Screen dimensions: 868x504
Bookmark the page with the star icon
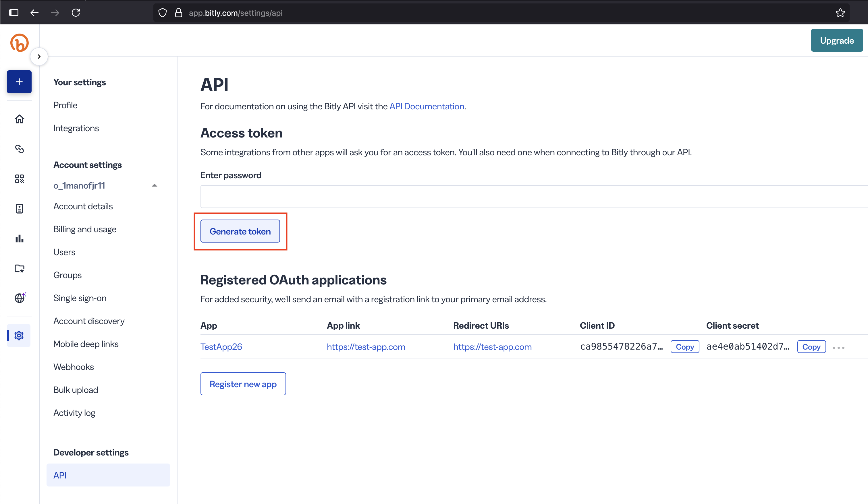tap(840, 13)
